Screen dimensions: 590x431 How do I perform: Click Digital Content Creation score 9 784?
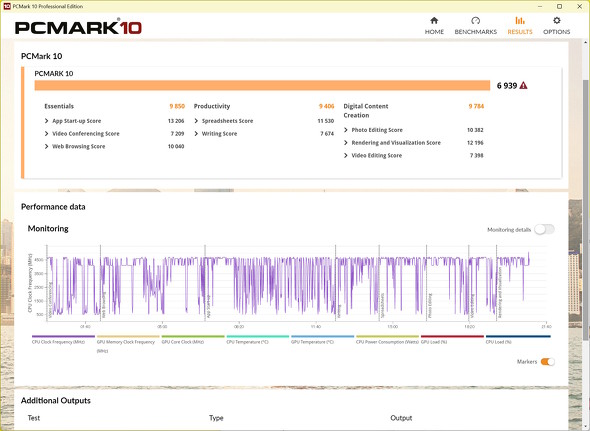(x=476, y=106)
